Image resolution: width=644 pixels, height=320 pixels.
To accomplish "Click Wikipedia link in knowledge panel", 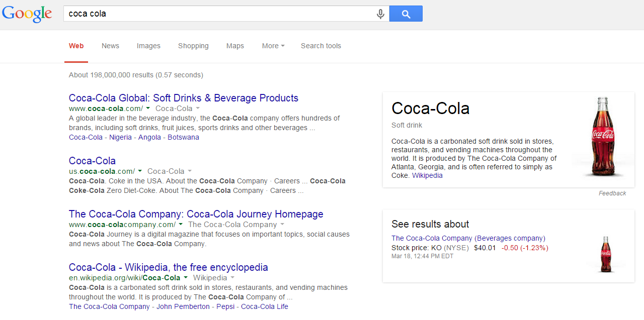I will [427, 176].
